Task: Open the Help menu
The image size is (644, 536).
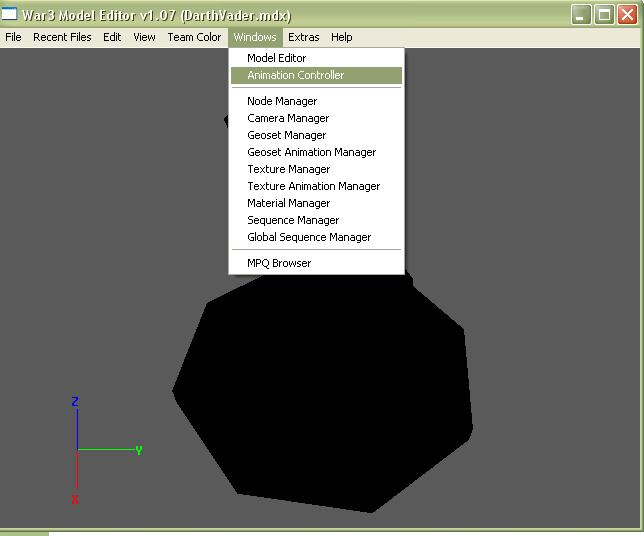Action: point(341,37)
